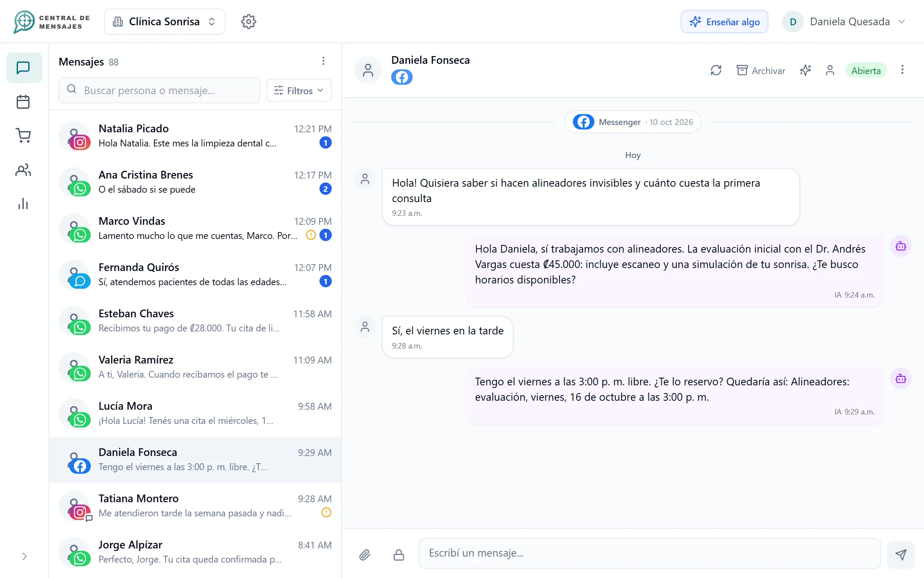The height and width of the screenshot is (578, 924).
Task: Open the conversation three-dot menu
Action: point(902,70)
